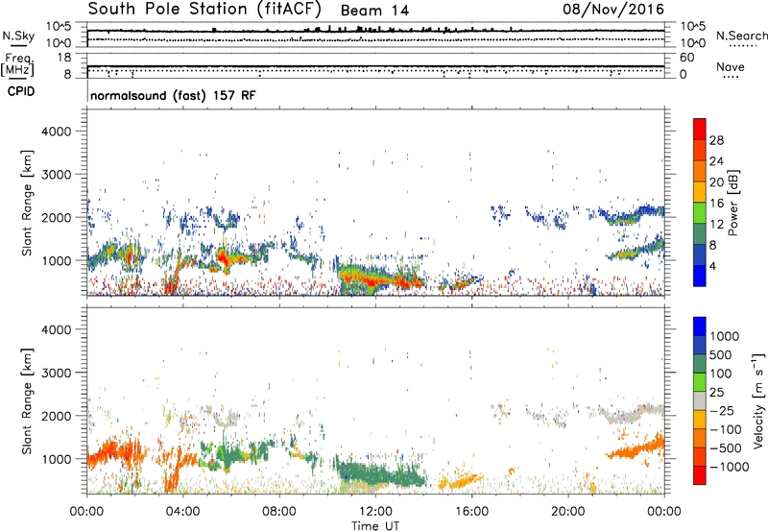Click the 'Beam 14' label
The height and width of the screenshot is (532, 768).
(x=374, y=11)
